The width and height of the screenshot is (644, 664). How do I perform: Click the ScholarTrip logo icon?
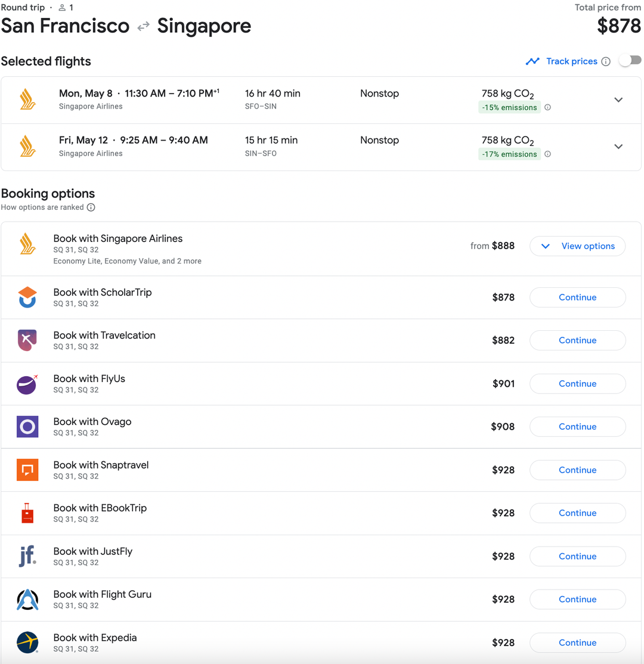pyautogui.click(x=27, y=297)
